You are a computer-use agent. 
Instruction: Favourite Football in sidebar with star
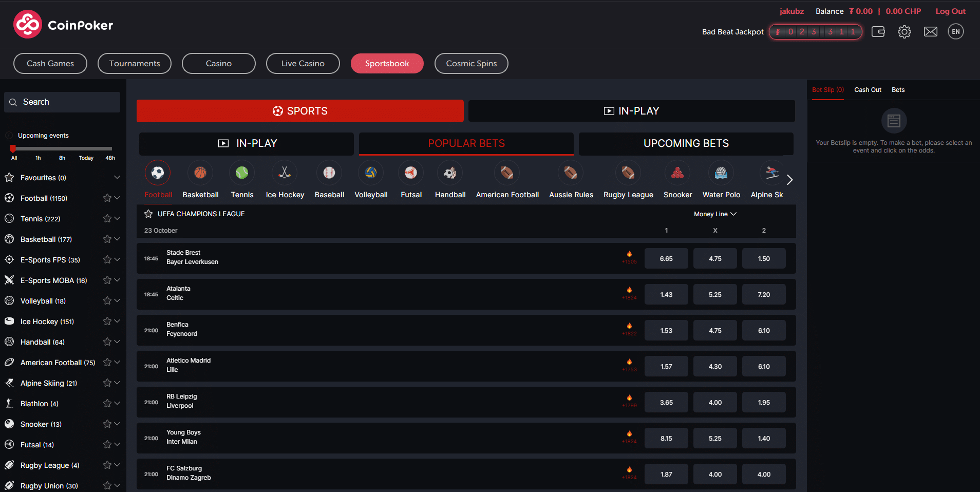click(x=107, y=198)
